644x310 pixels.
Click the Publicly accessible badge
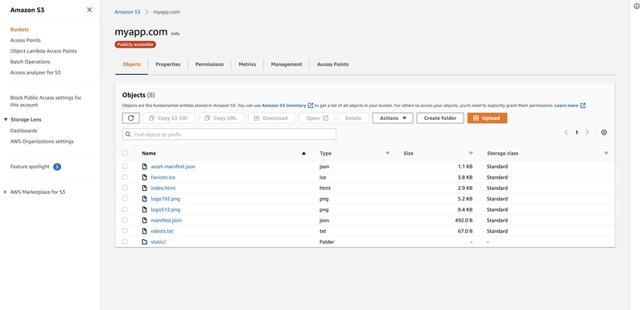(x=135, y=44)
